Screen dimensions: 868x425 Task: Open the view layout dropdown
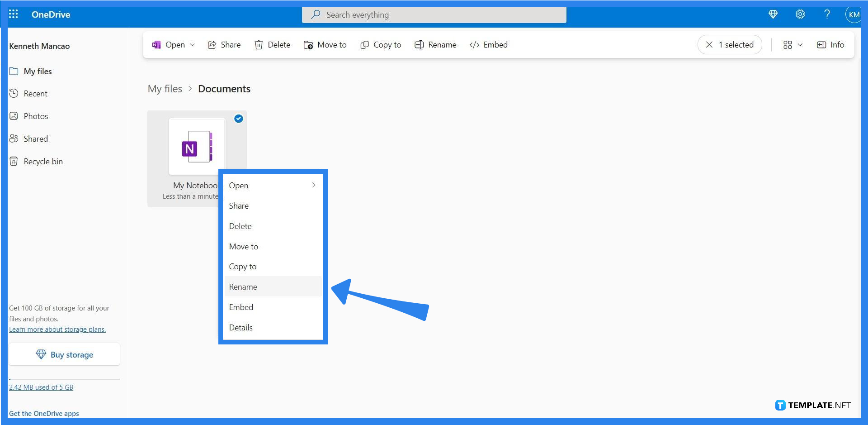tap(792, 44)
